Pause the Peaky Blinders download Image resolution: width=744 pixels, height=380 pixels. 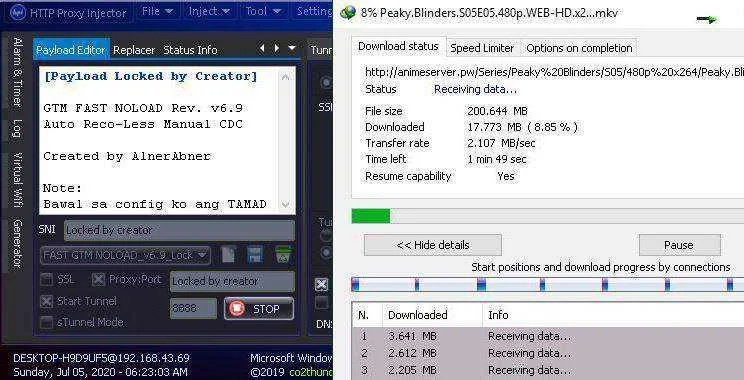point(679,245)
